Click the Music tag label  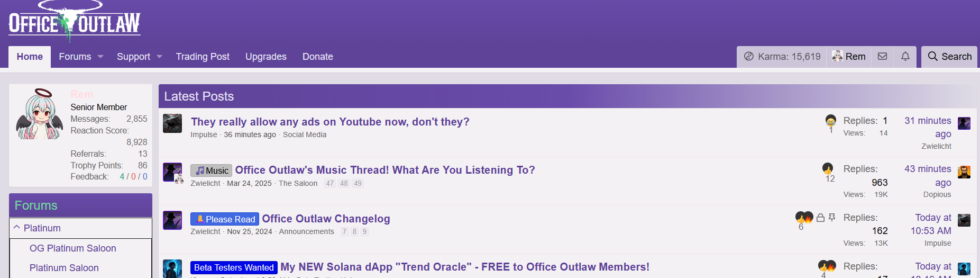pyautogui.click(x=211, y=171)
